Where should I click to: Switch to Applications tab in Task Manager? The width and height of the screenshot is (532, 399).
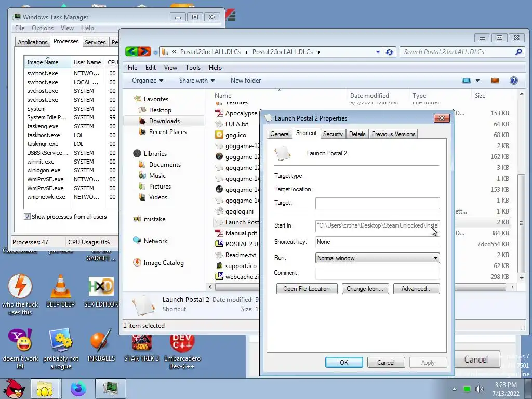[x=33, y=42]
